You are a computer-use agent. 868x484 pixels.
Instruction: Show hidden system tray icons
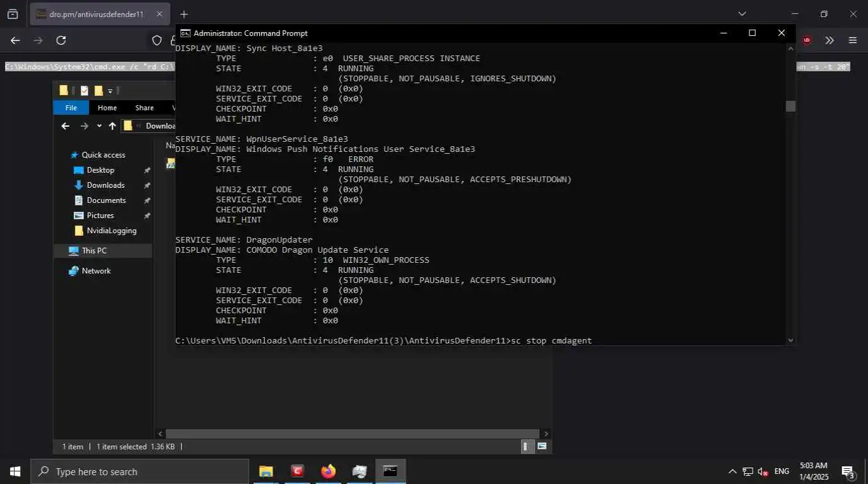[x=732, y=471]
